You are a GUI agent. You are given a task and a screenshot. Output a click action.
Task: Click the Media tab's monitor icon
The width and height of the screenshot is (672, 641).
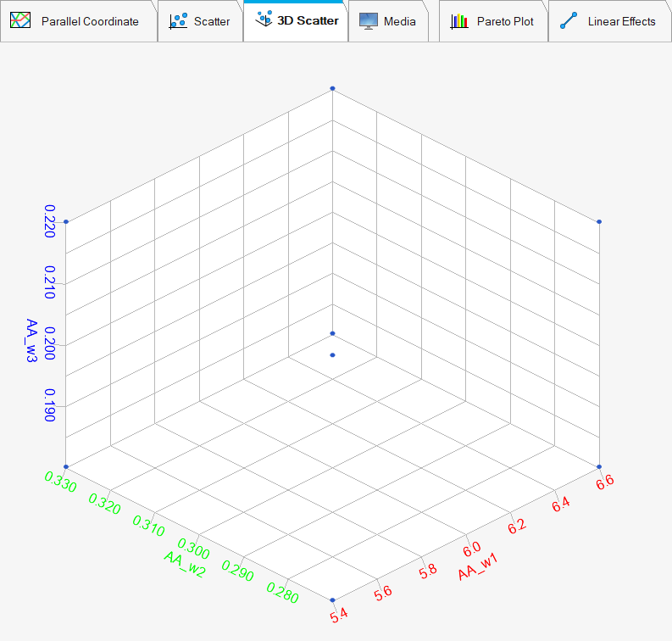368,21
